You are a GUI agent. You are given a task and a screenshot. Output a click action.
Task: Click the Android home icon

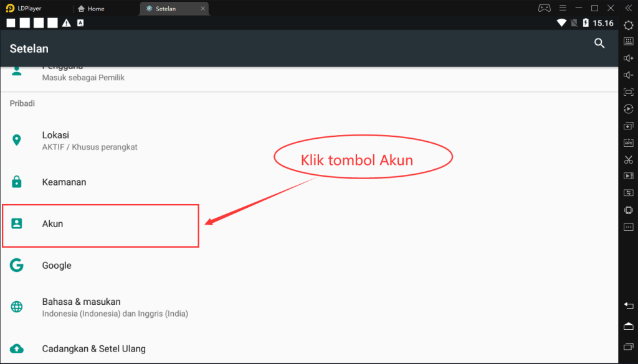pos(629,326)
